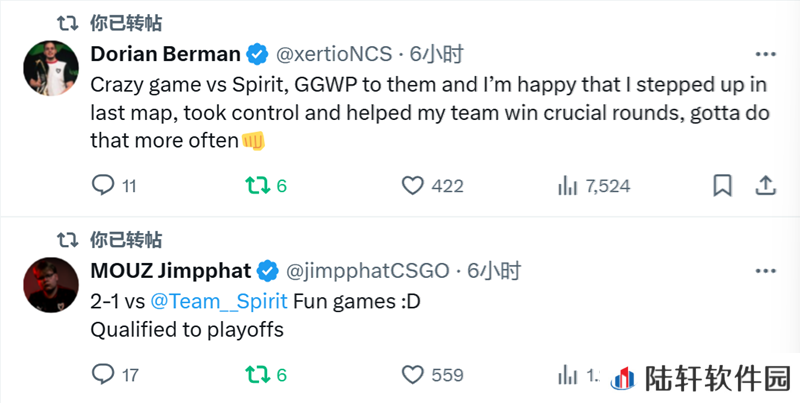Screen dimensions: 800x403
Task: Undo retweet on MOUZ Jimpphat's post
Action: coord(257,375)
